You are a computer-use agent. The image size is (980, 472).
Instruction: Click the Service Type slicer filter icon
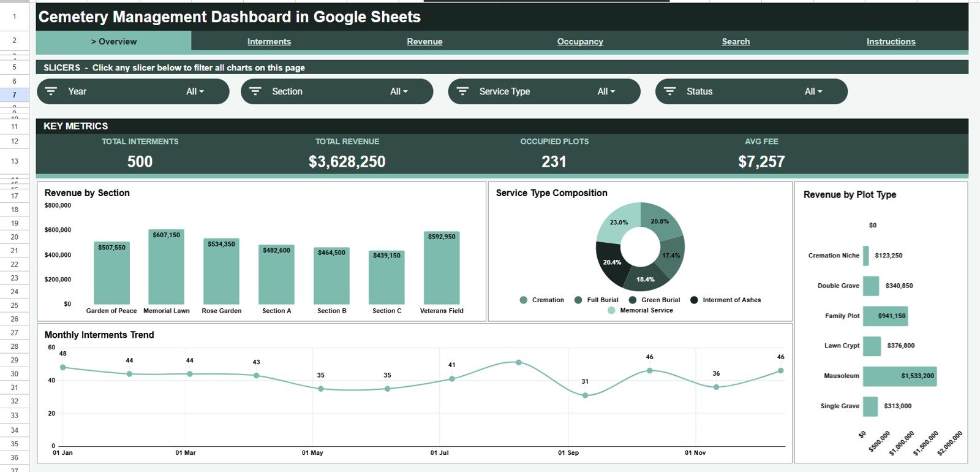(x=462, y=91)
